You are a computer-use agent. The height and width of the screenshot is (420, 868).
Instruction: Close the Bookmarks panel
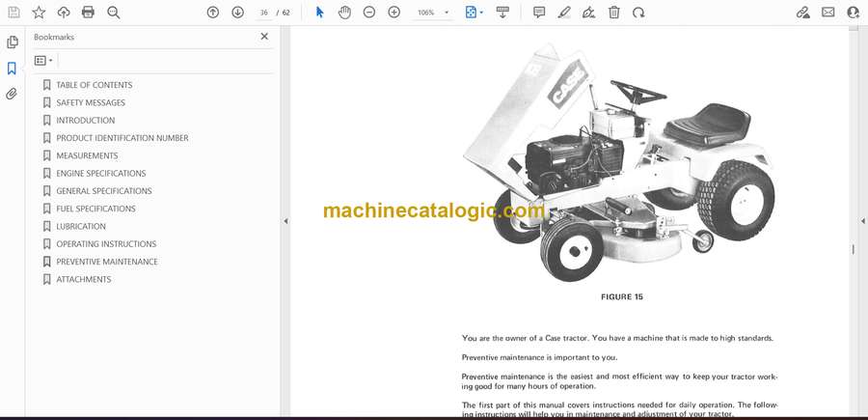tap(264, 37)
